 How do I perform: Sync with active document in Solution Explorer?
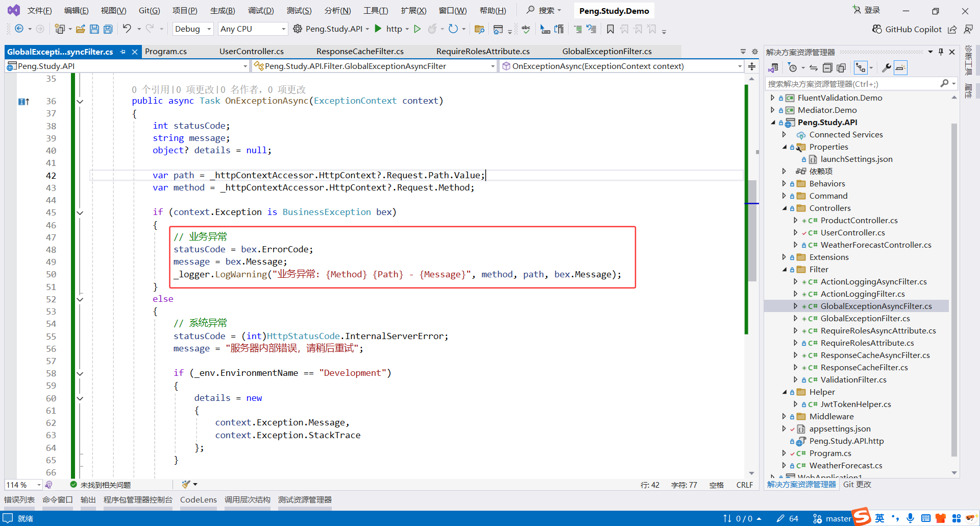pos(814,67)
